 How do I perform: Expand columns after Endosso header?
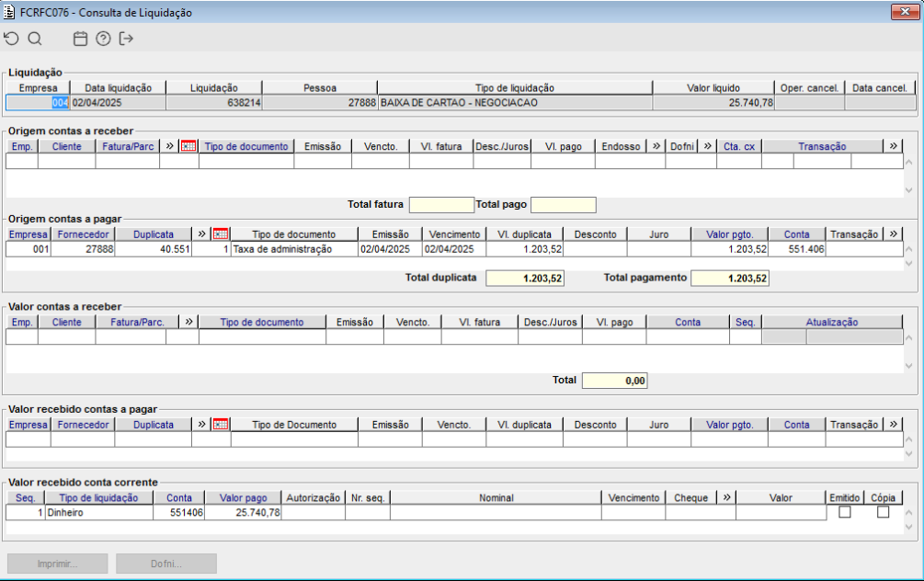click(656, 146)
